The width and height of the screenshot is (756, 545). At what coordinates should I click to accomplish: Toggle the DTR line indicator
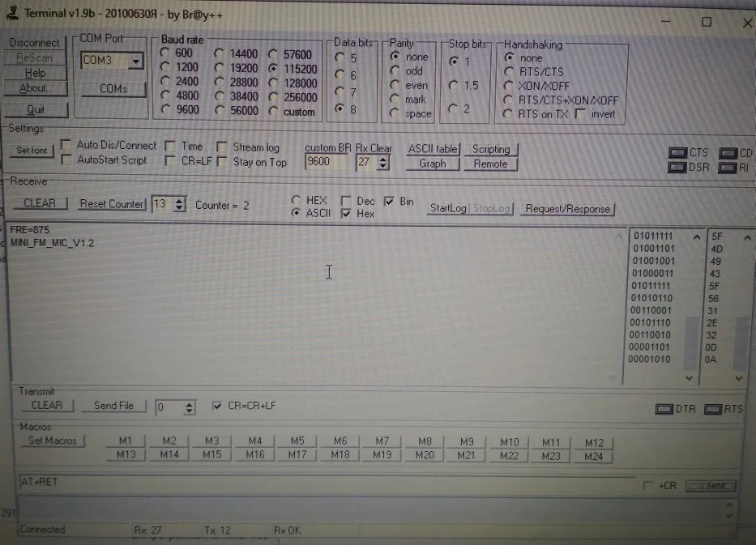point(664,409)
